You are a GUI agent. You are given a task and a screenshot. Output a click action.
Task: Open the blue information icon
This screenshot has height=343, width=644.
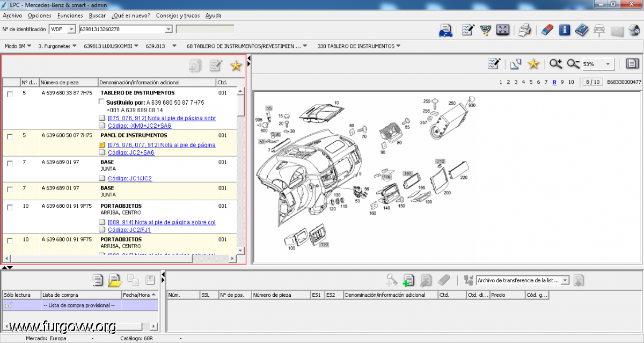[x=564, y=30]
